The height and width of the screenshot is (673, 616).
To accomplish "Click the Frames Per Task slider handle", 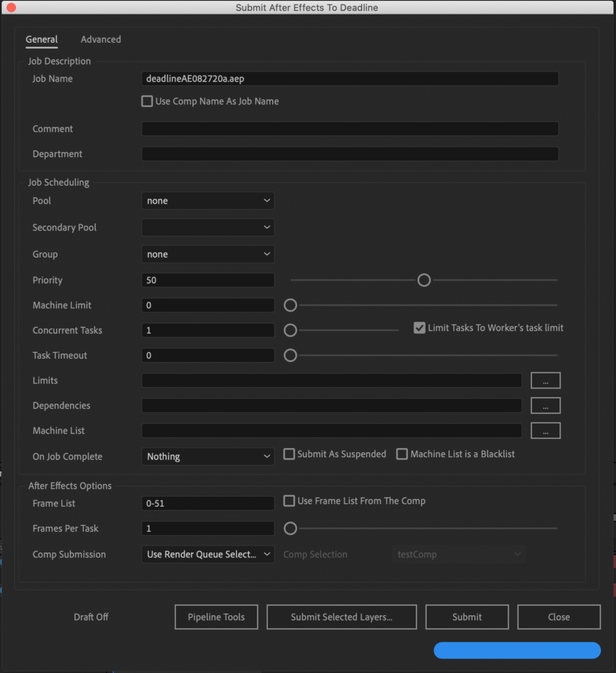I will click(290, 528).
